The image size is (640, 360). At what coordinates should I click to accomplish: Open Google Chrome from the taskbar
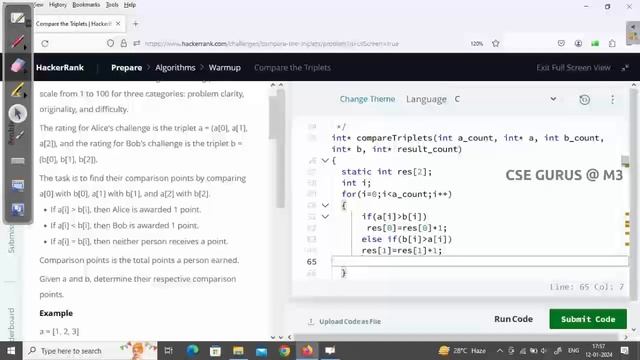pyautogui.click(x=284, y=351)
